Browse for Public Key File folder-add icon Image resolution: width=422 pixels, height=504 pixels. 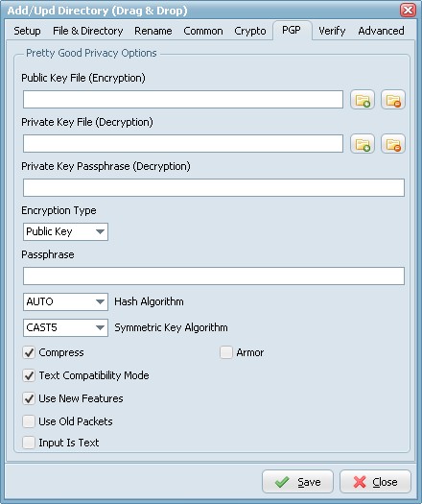tap(363, 100)
